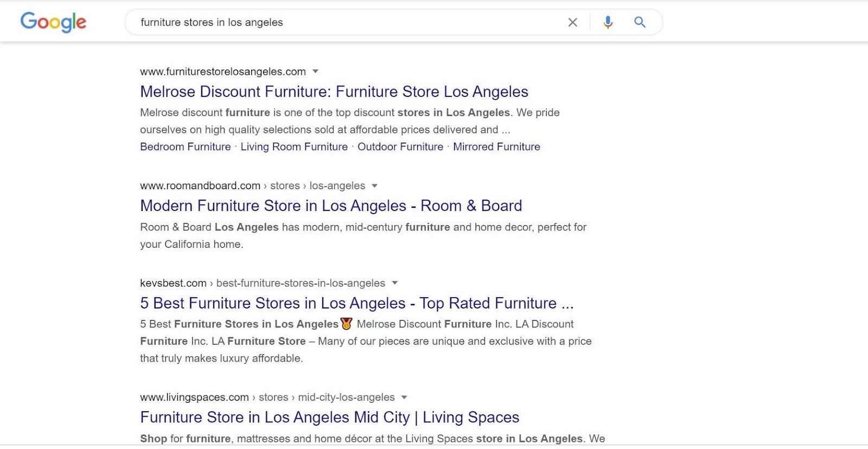Open the Mirrored Furniture sitelink

coord(496,146)
